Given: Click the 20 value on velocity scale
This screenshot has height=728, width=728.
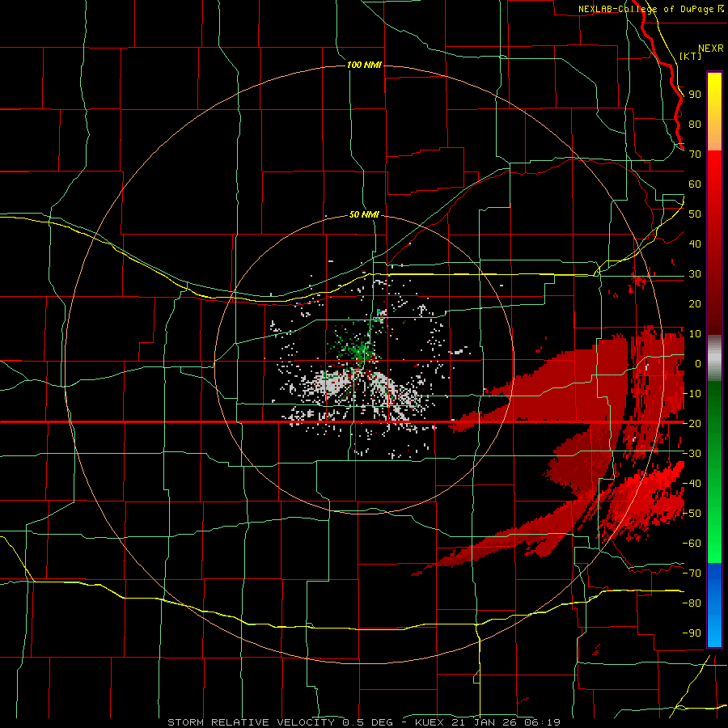Looking at the screenshot, I should pos(695,304).
